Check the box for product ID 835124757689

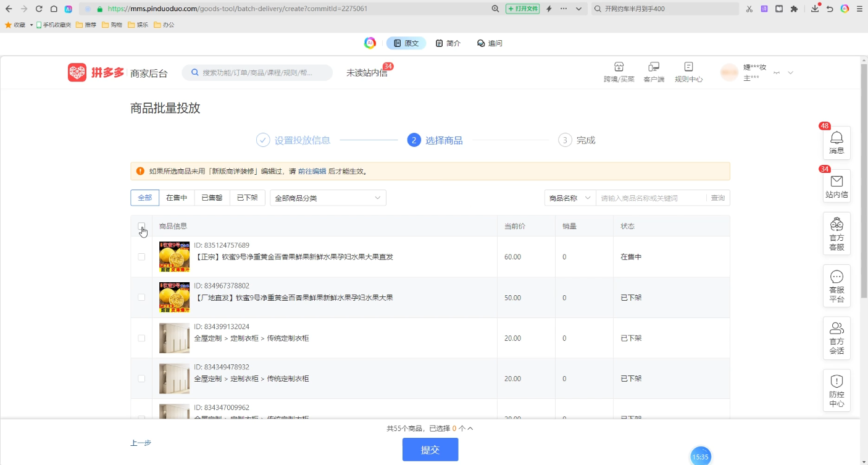141,257
